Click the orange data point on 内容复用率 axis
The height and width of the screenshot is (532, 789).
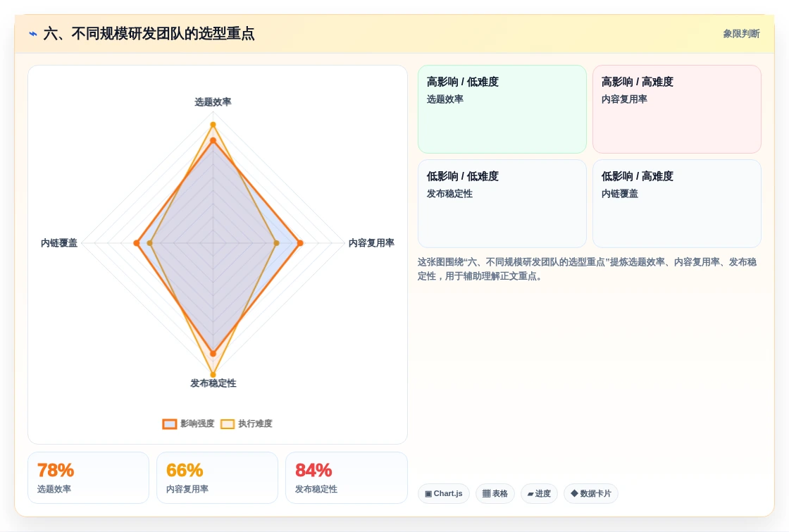click(x=300, y=243)
